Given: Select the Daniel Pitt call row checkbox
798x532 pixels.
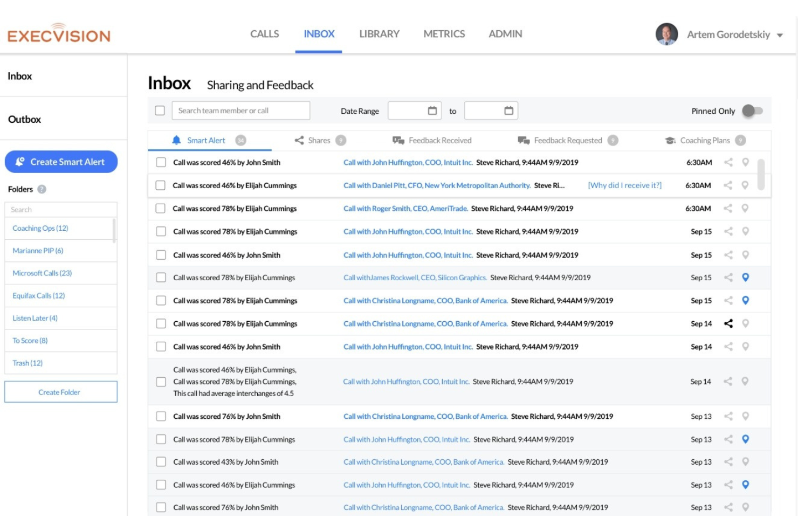Looking at the screenshot, I should coord(160,185).
